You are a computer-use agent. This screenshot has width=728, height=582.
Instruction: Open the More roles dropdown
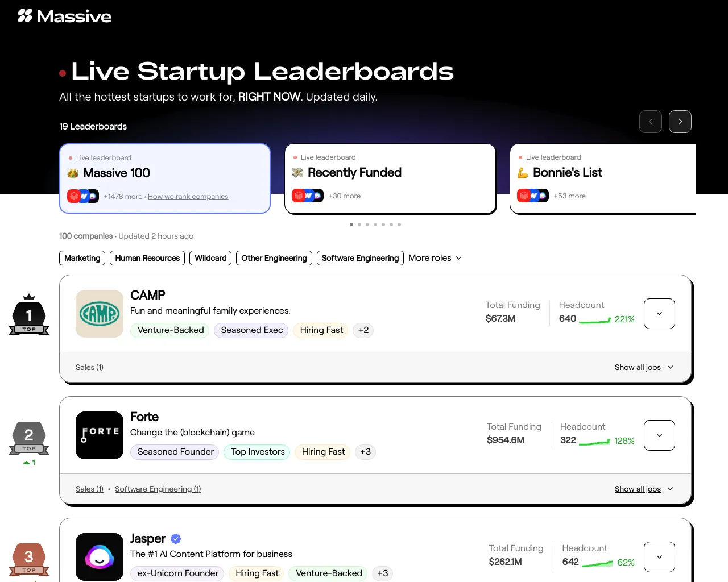pos(435,258)
